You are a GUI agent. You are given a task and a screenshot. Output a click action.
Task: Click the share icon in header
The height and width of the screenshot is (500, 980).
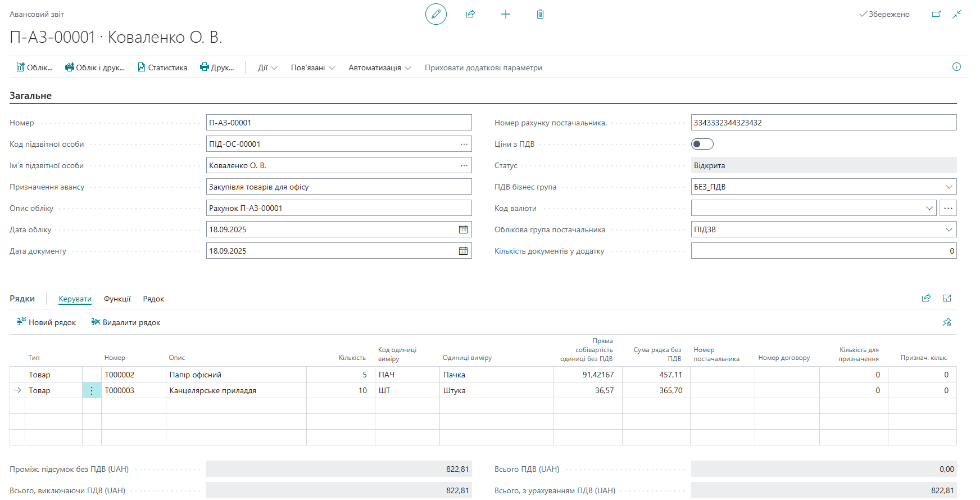pyautogui.click(x=470, y=14)
